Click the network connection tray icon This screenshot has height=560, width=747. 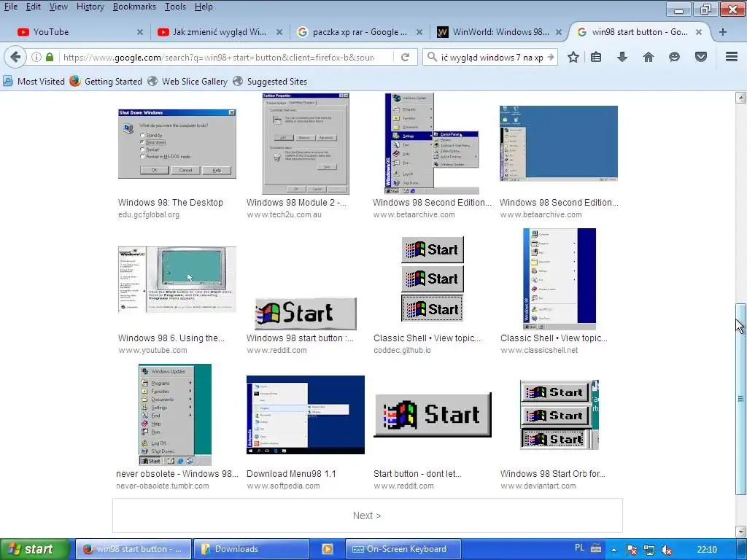649,550
